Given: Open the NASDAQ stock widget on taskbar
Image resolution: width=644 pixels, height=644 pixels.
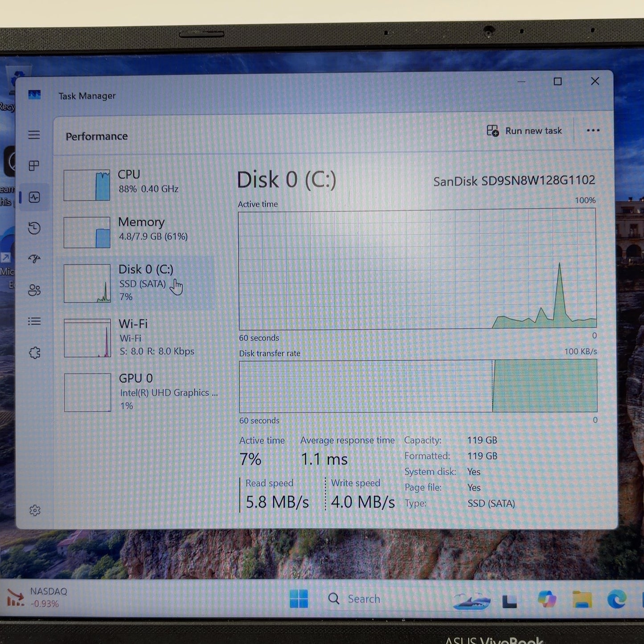Looking at the screenshot, I should (37, 597).
